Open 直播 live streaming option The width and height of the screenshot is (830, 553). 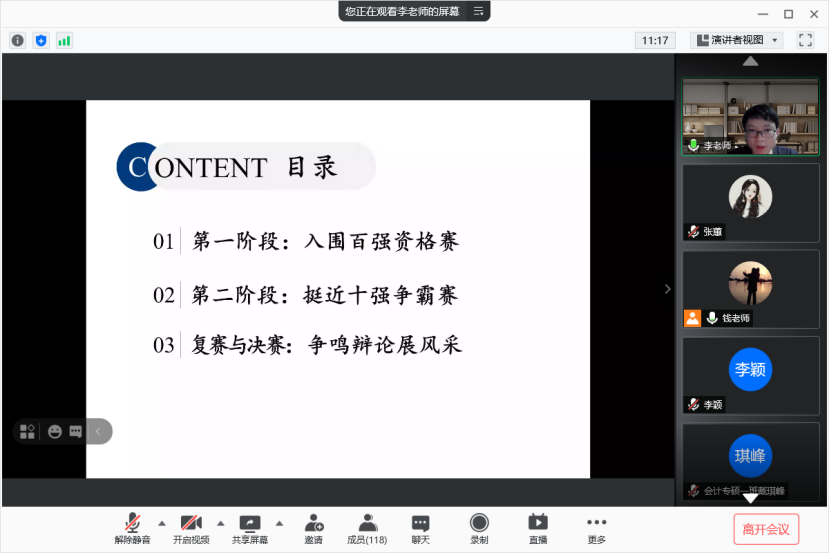538,528
